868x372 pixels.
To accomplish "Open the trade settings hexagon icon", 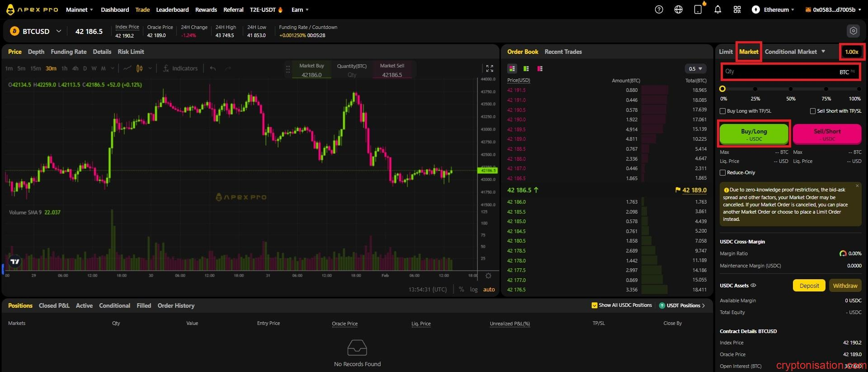I will click(x=853, y=31).
